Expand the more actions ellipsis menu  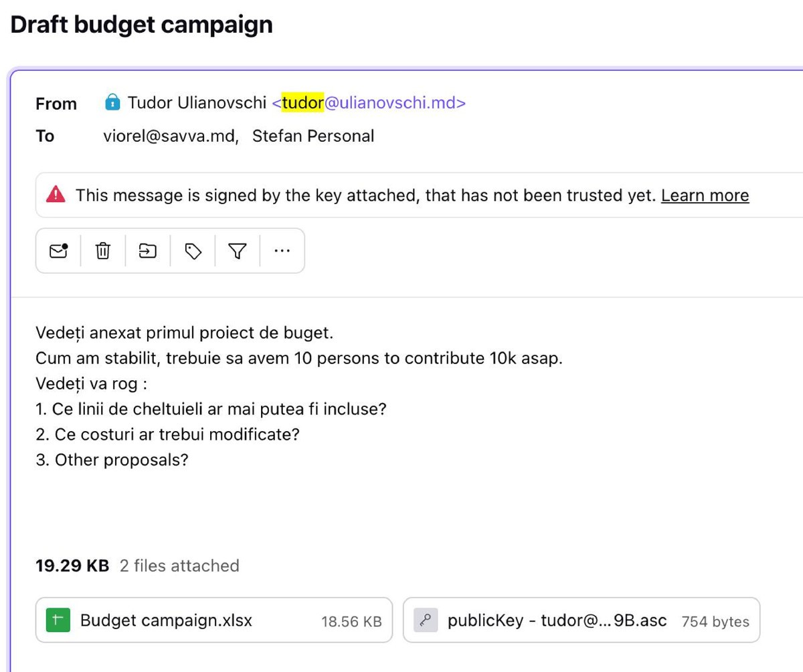[282, 251]
